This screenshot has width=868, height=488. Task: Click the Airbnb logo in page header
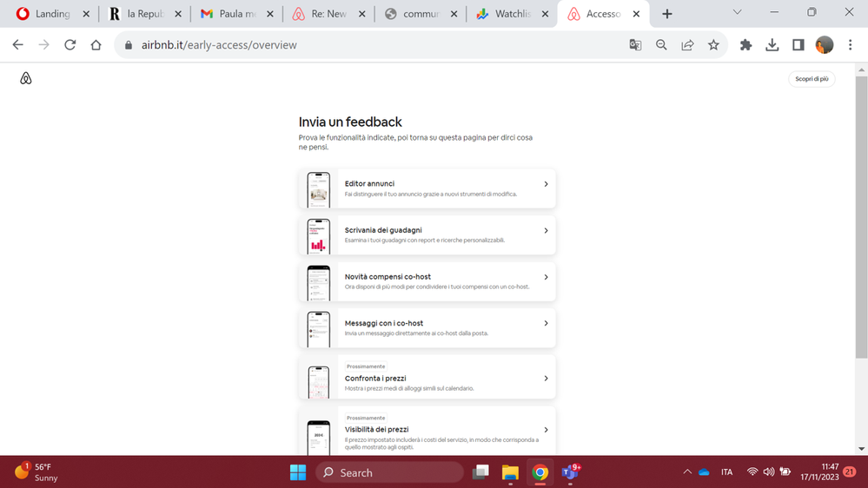click(26, 79)
